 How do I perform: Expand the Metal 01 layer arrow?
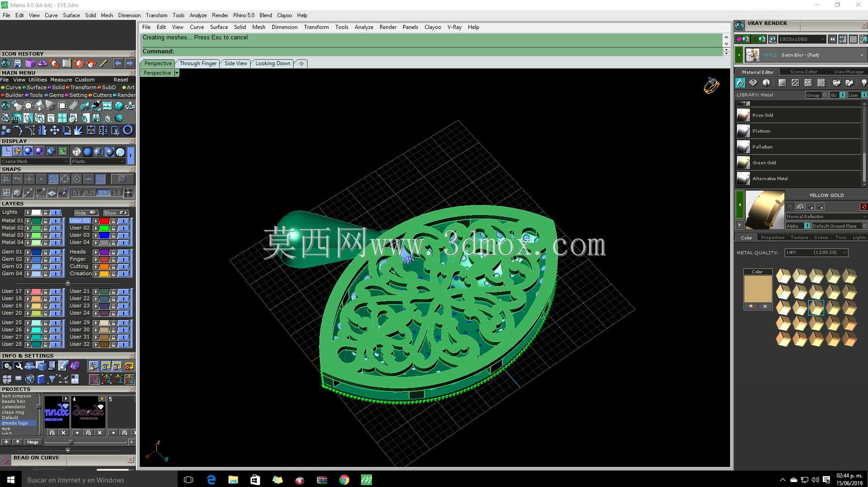[x=28, y=221]
